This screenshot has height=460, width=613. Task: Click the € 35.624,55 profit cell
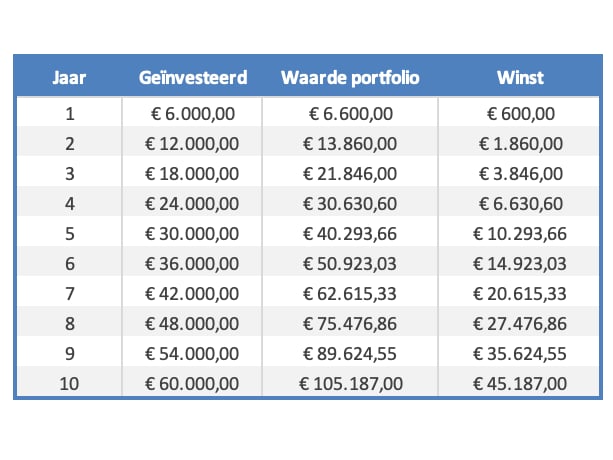[x=520, y=353]
